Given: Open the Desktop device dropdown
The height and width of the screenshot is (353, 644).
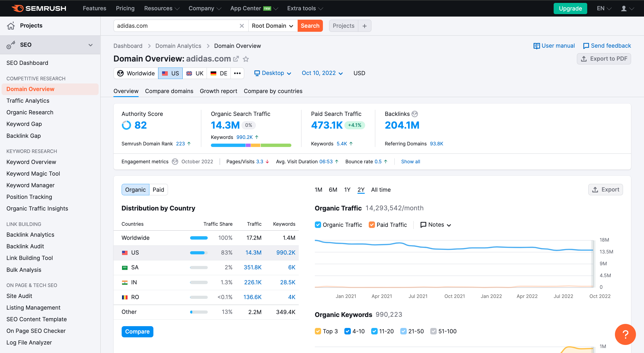Looking at the screenshot, I should (273, 73).
